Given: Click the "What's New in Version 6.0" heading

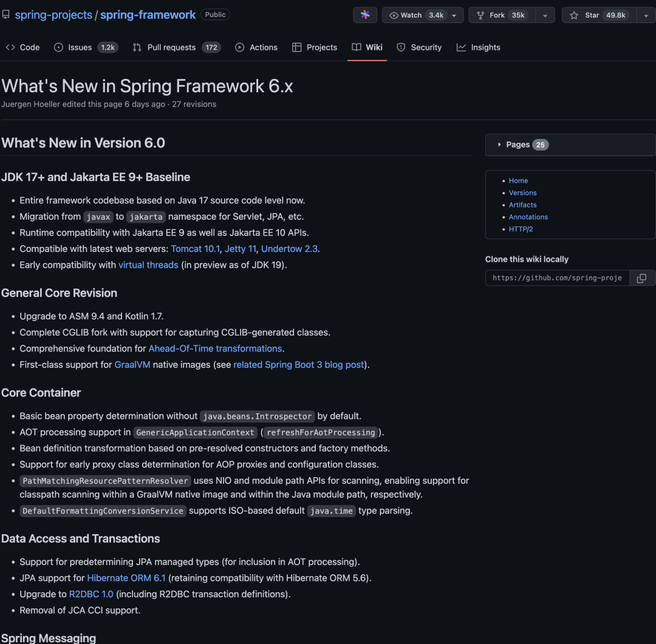Looking at the screenshot, I should [83, 143].
